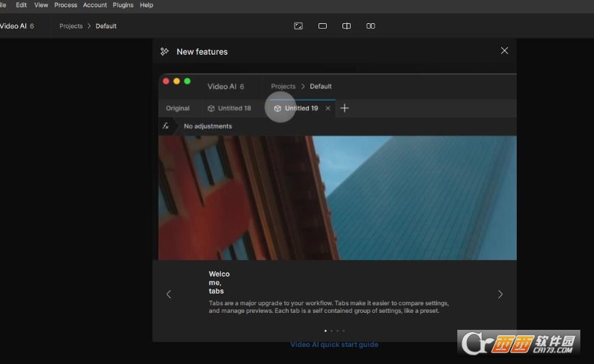The height and width of the screenshot is (364, 594).
Task: Select the second carousel page dot
Action: [x=332, y=331]
